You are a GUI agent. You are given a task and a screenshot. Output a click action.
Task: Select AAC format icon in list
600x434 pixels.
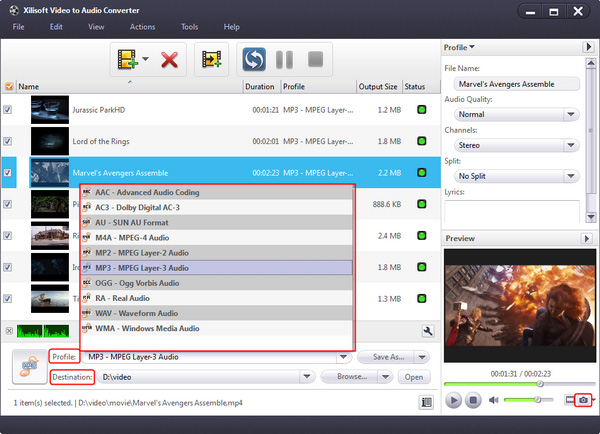(x=87, y=192)
